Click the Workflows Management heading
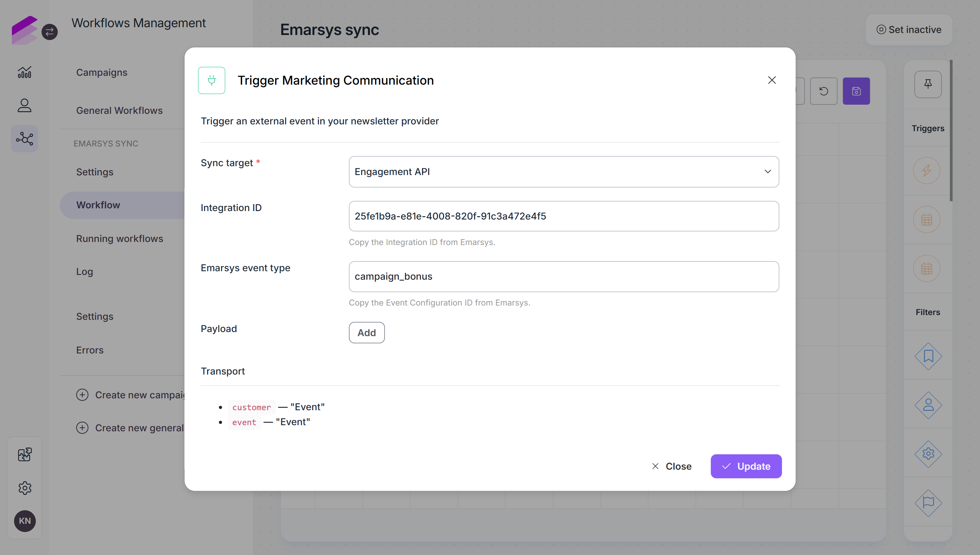 [138, 23]
